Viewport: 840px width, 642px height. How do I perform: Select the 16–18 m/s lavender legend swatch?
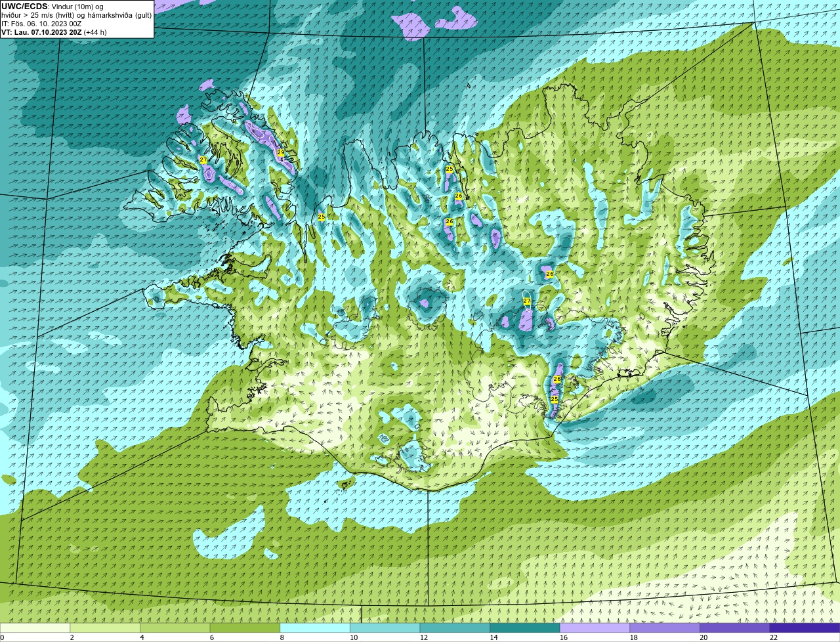(x=595, y=628)
